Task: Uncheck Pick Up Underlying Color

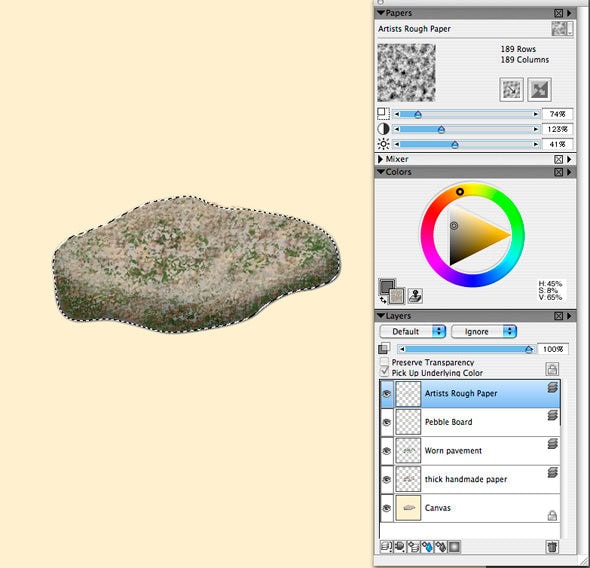Action: [384, 372]
